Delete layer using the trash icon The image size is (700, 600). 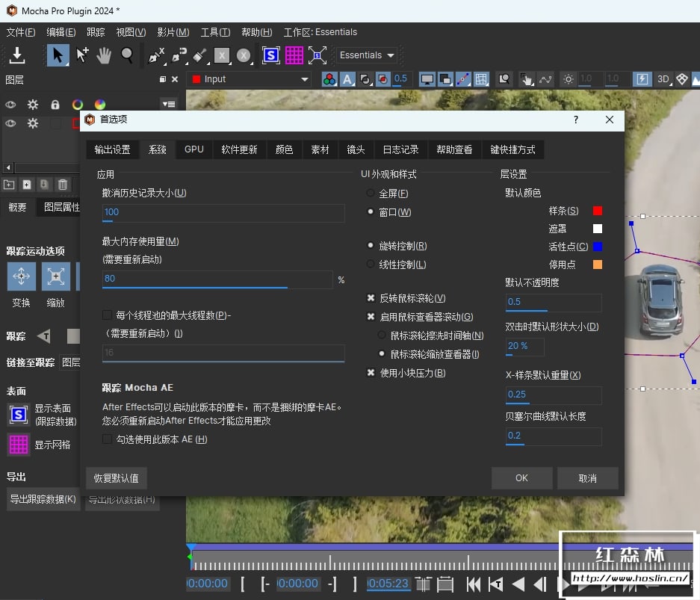(63, 185)
